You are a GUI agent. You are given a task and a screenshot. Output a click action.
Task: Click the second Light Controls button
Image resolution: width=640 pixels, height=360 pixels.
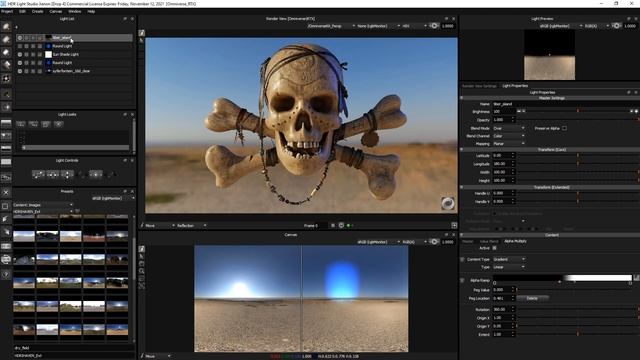coord(53,174)
